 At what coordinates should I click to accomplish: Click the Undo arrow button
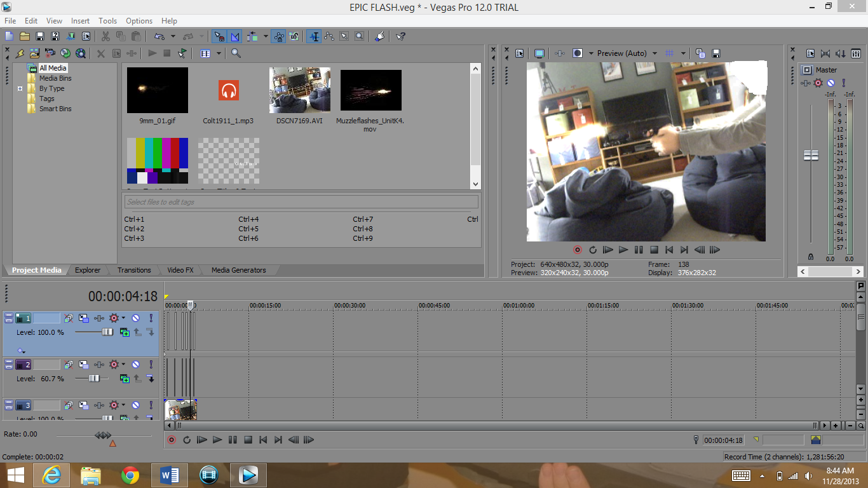158,36
